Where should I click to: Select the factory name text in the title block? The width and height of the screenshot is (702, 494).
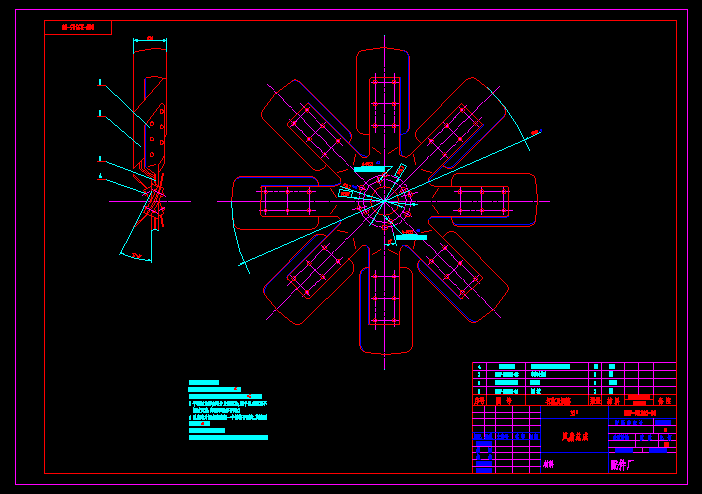[622, 464]
